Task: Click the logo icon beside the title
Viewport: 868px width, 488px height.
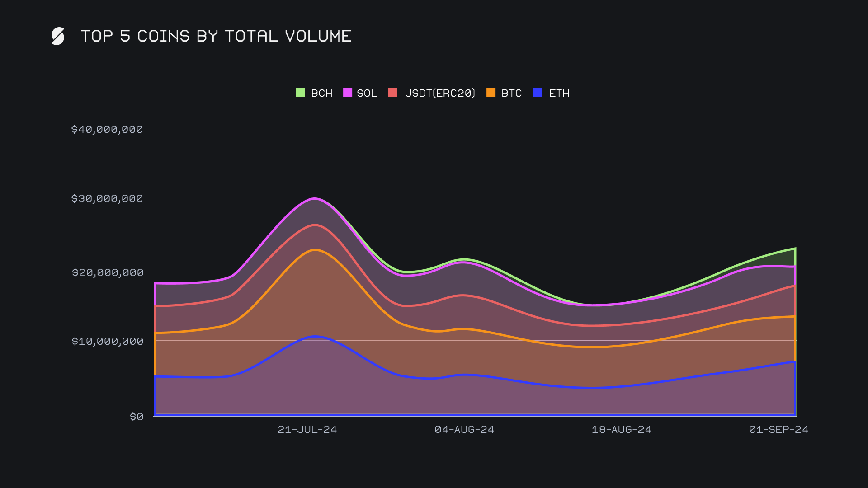Action: click(x=58, y=36)
